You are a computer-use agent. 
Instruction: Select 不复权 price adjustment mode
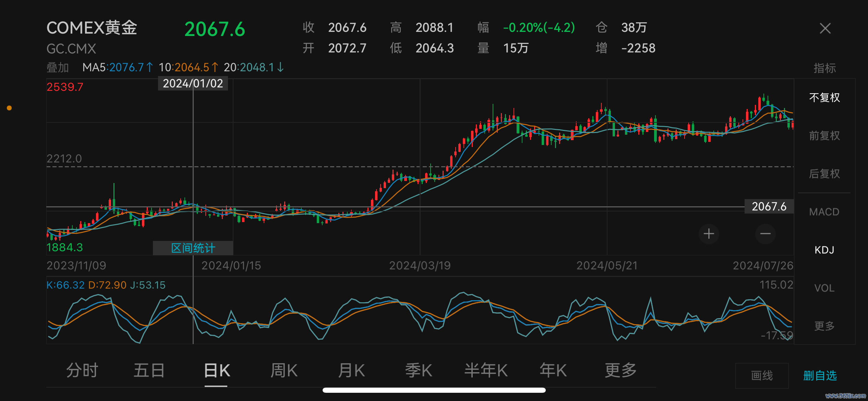824,98
